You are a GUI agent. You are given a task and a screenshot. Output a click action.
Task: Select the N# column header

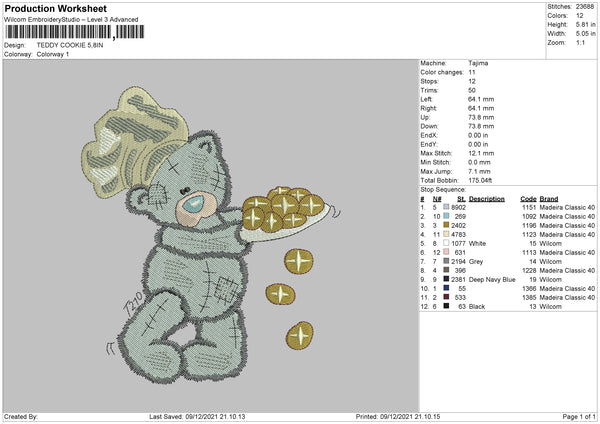click(437, 199)
